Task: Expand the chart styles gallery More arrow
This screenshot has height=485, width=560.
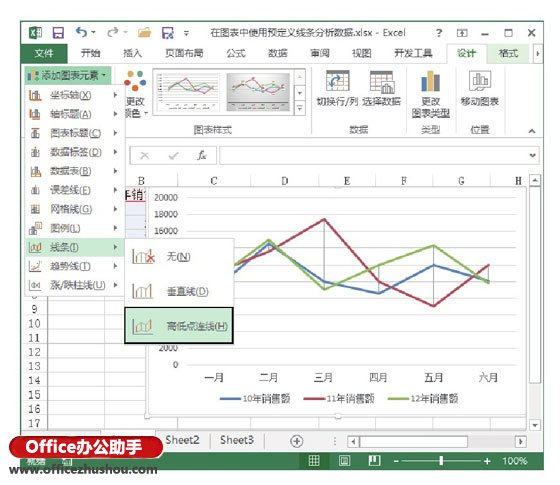Action: point(300,108)
